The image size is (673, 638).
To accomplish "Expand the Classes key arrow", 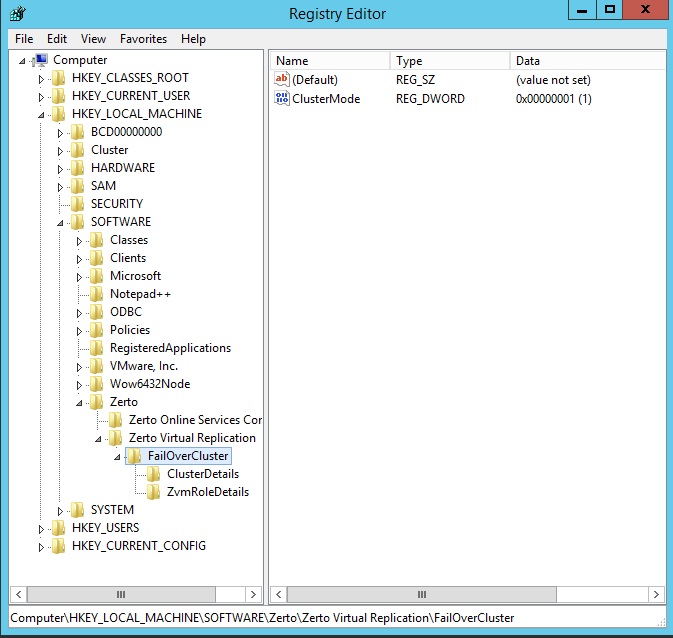I will click(x=79, y=241).
